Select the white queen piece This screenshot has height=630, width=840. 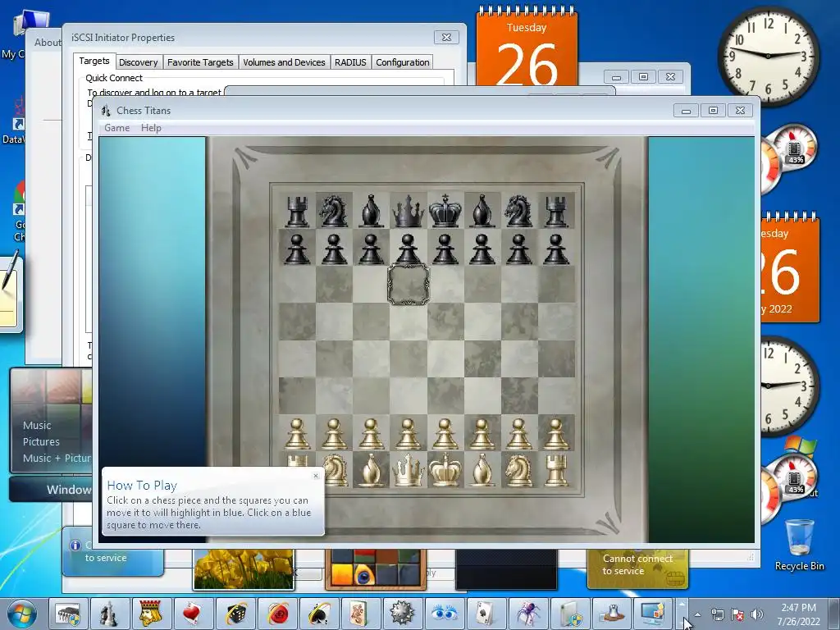coord(409,470)
